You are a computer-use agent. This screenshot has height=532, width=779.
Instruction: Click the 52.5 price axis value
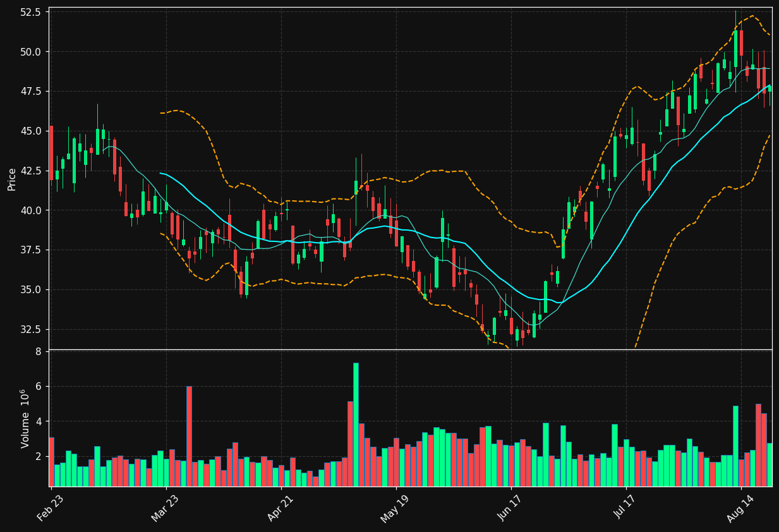[31, 12]
